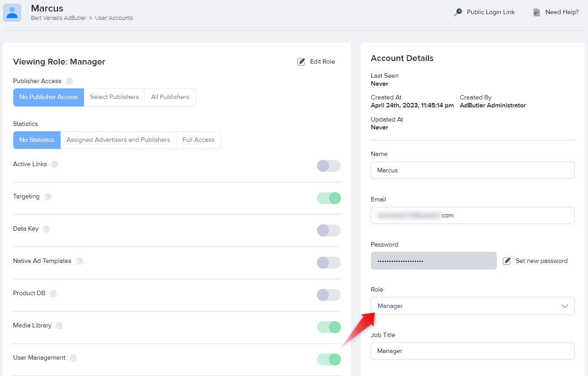
Task: Enable the Active Links toggle
Action: (x=329, y=166)
